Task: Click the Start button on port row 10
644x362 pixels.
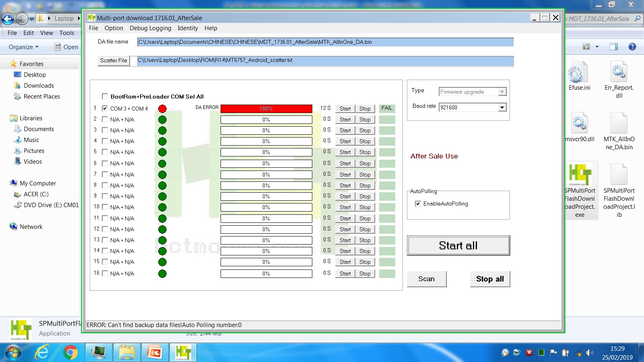Action: click(345, 207)
